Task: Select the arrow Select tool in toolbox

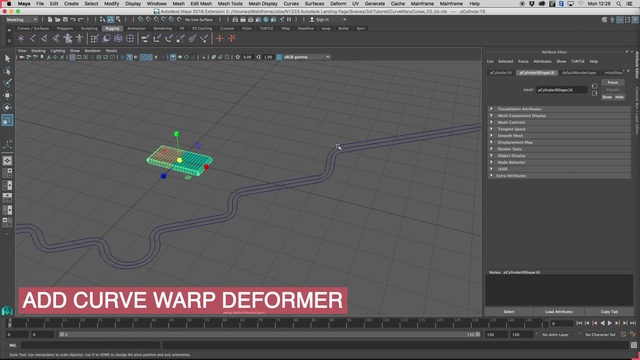Action: coord(7,58)
